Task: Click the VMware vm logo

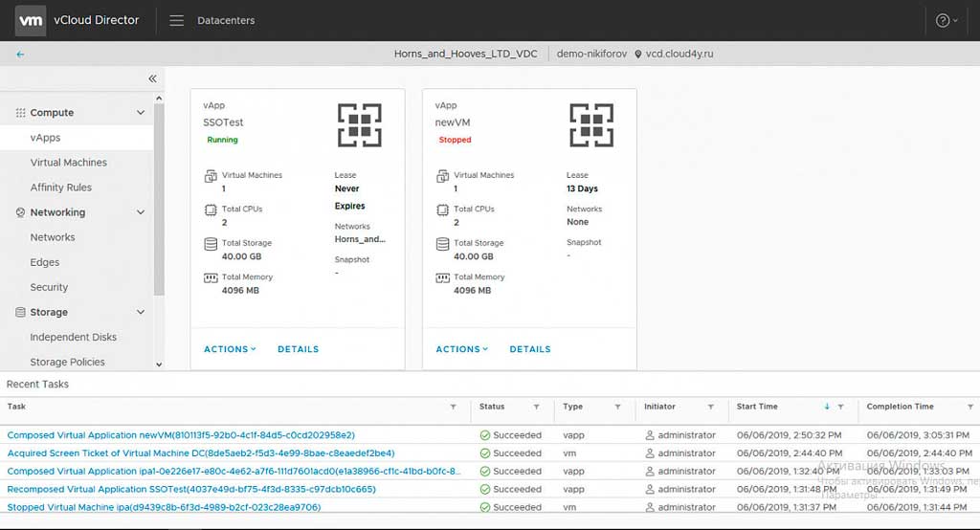Action: [x=32, y=20]
